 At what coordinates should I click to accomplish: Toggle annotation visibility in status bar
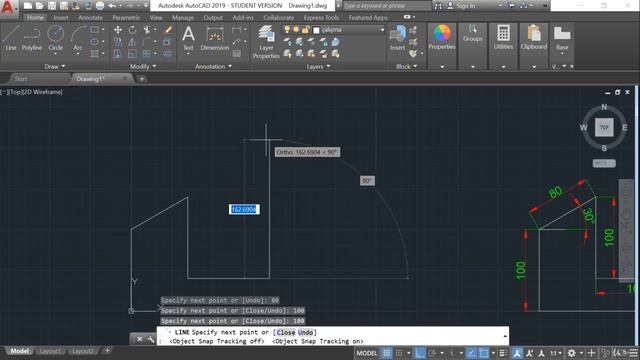[x=517, y=353]
